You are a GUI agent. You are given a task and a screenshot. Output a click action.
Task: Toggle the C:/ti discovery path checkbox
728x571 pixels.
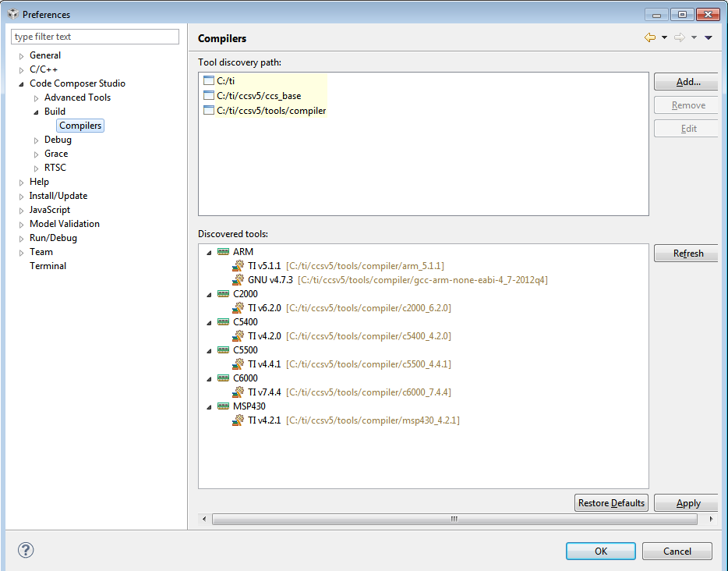pyautogui.click(x=208, y=81)
